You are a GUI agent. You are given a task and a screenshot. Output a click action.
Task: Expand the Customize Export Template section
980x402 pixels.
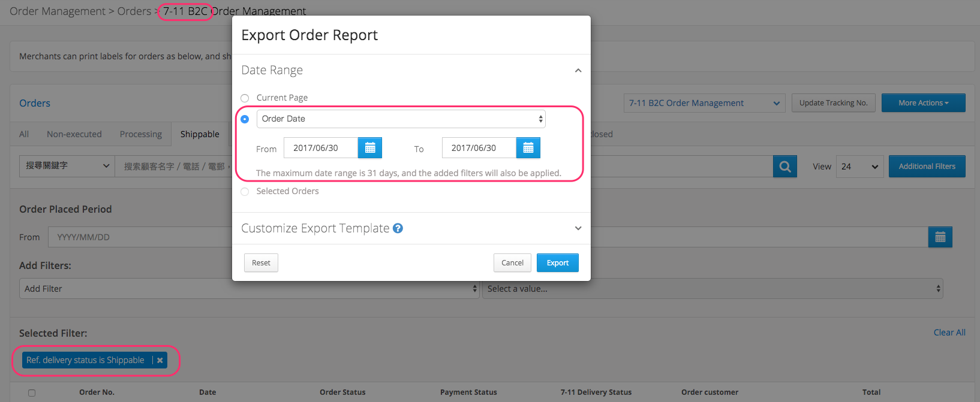click(x=578, y=228)
